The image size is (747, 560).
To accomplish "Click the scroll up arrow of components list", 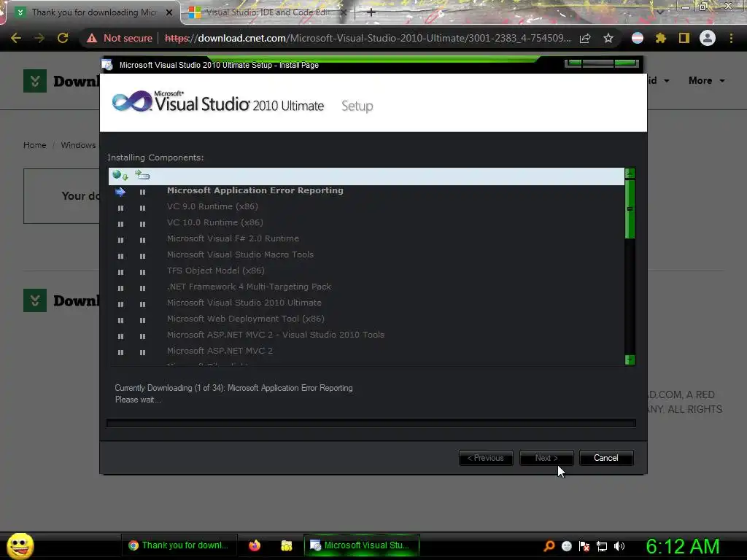I will 630,174.
